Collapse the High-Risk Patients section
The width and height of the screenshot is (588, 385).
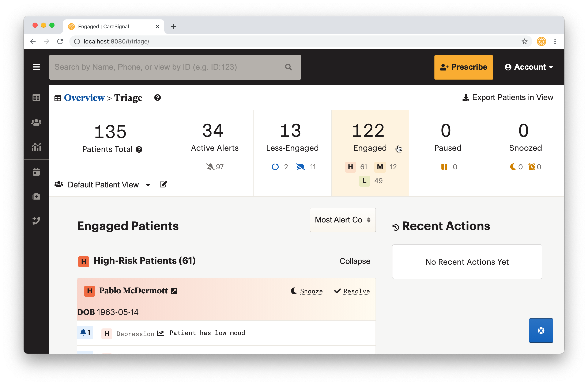pyautogui.click(x=355, y=261)
